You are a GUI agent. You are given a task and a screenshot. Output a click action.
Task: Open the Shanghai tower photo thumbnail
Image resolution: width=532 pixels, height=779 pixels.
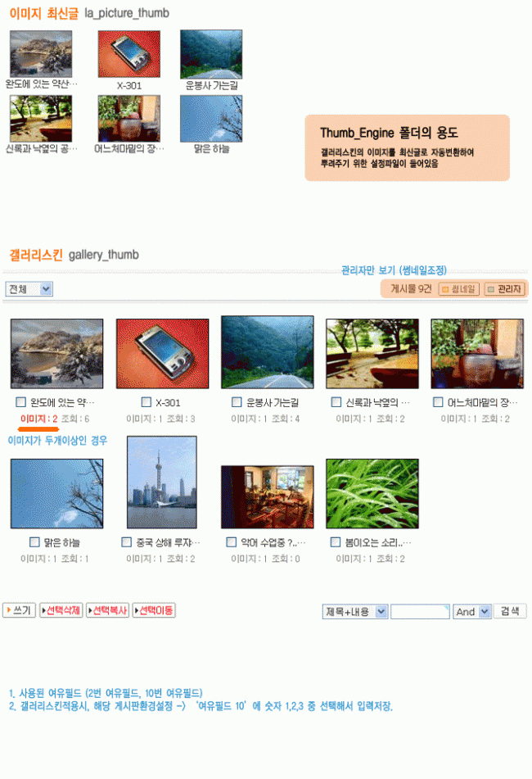coord(162,482)
